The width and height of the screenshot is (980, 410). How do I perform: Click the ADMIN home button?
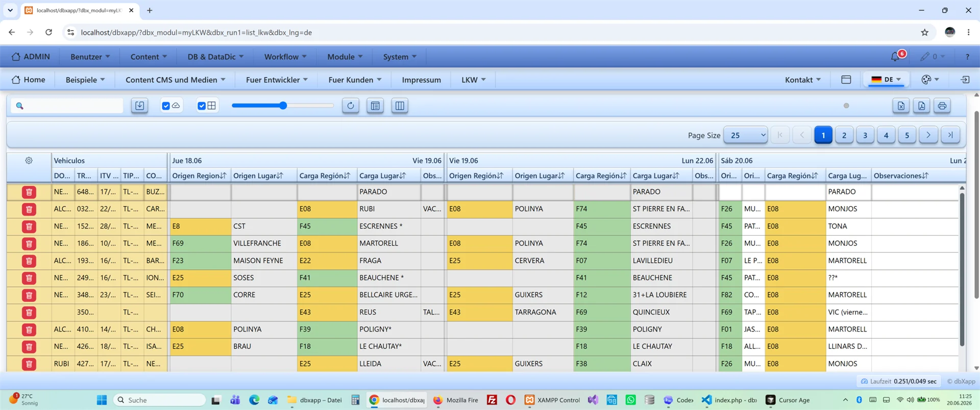(31, 57)
